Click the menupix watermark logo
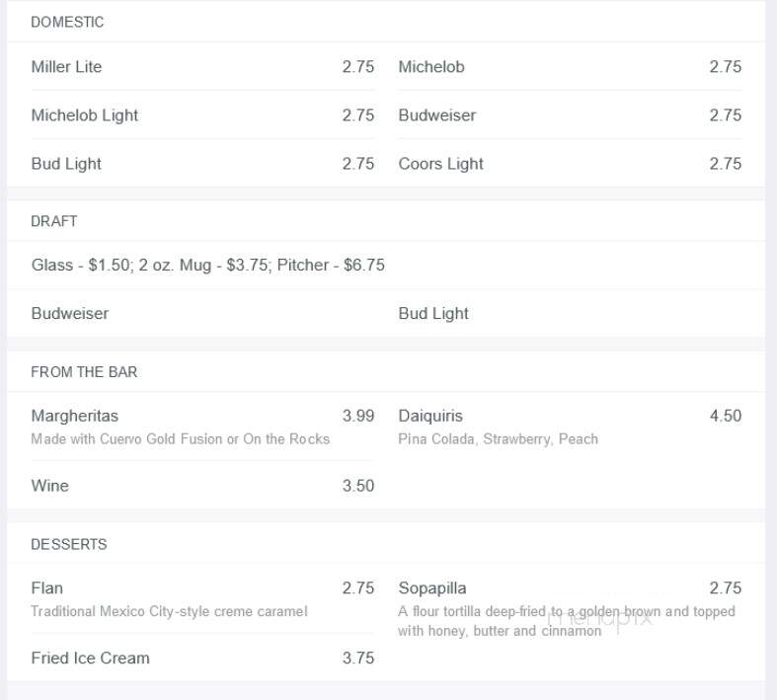This screenshot has height=700, width=777. pos(599,619)
